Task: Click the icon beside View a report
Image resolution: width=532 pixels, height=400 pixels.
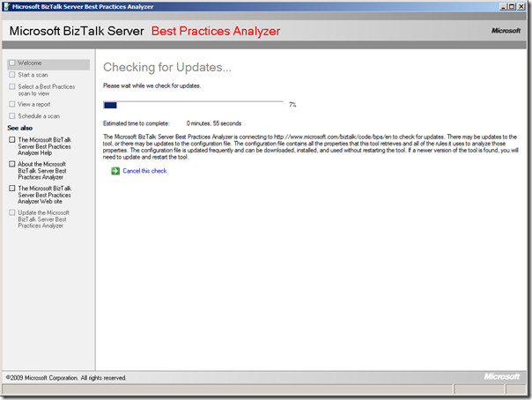Action: click(12, 104)
